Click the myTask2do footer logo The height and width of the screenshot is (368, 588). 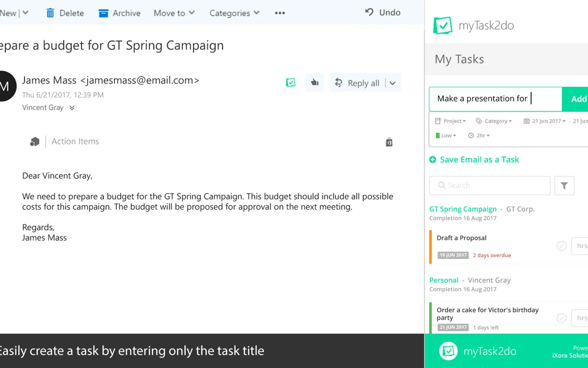click(478, 351)
